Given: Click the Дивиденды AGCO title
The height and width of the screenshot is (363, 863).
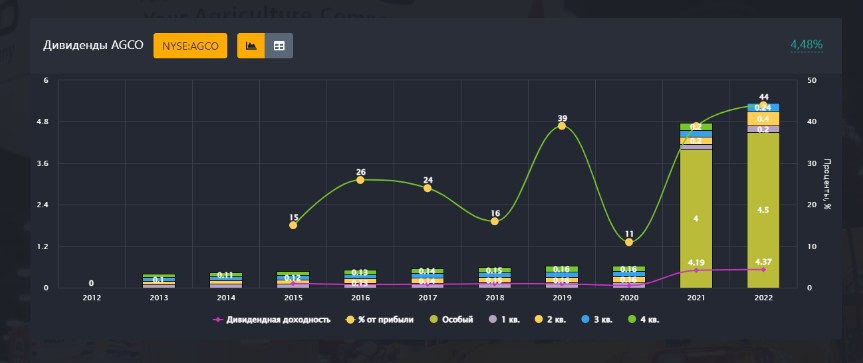Looking at the screenshot, I should [93, 46].
